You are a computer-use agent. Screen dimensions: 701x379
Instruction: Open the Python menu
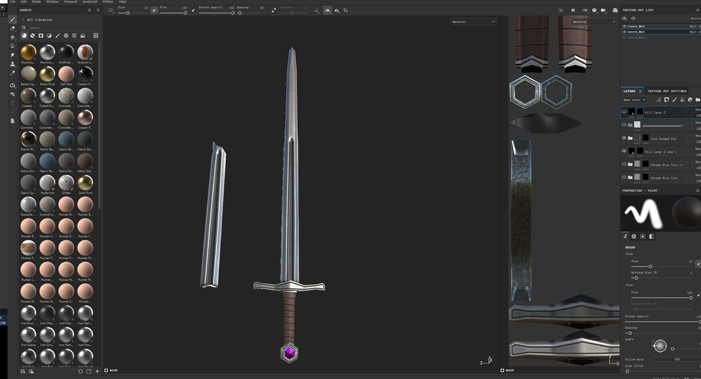tap(108, 2)
